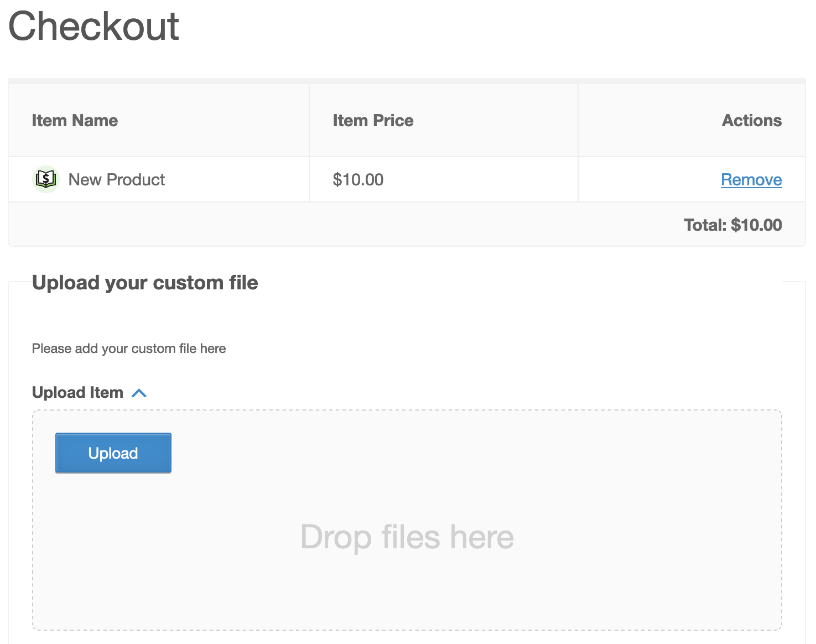Click the Total $10.00 amount
The height and width of the screenshot is (644, 816).
click(x=733, y=225)
